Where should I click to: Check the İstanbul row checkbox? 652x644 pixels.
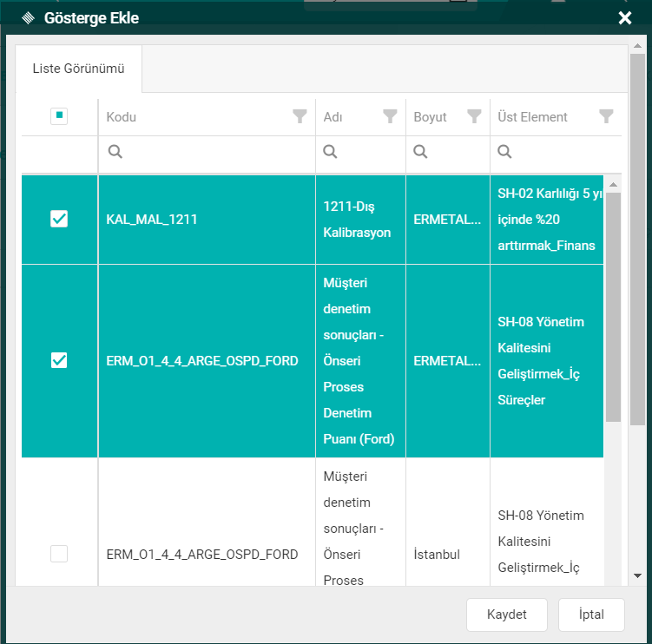coord(59,554)
